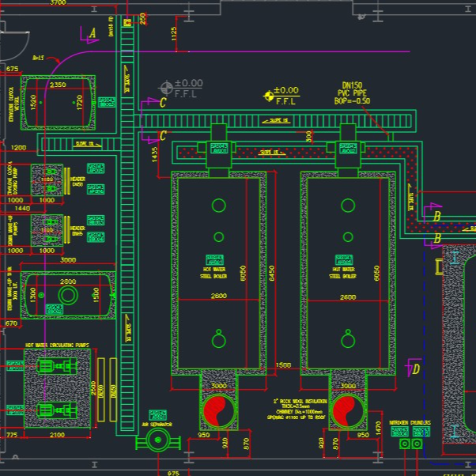Viewport: 476px width, 476px height.
Task: Select the 2350 dimension text on vessel
Action: 58,85
